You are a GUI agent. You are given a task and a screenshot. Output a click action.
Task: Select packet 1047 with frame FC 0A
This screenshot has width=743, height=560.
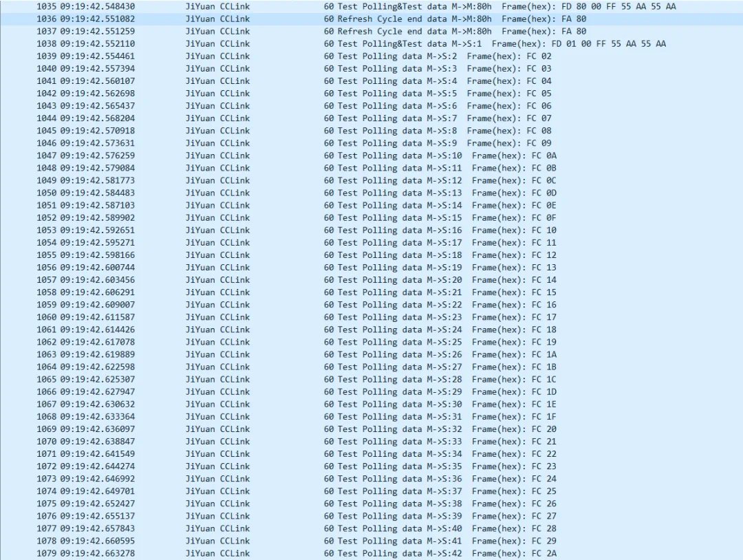click(371, 155)
